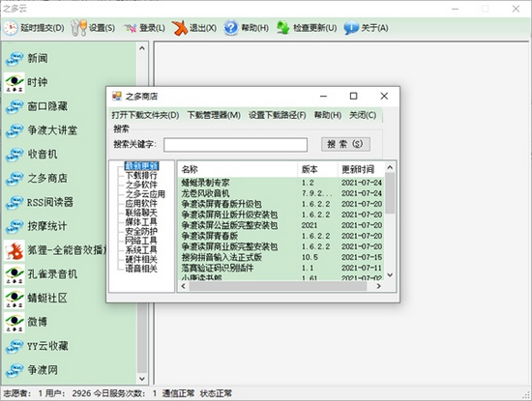This screenshot has width=532, height=401.
Task: Select 龙卷风收音机 list row
Action: 281,193
